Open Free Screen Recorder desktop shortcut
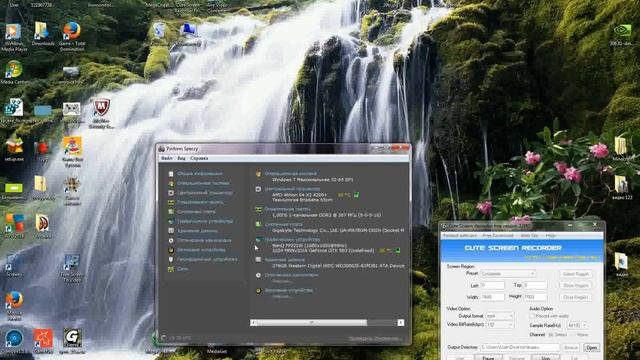This screenshot has width=640, height=360. 72,269
